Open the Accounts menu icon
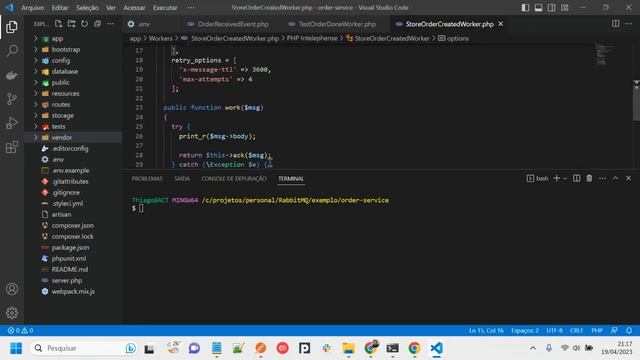Image resolution: width=640 pixels, height=360 pixels. (12, 289)
